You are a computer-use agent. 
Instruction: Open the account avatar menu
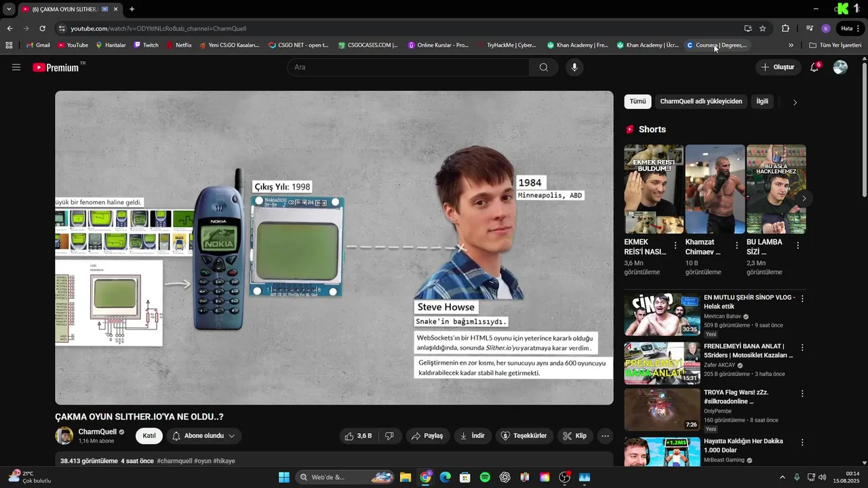click(840, 67)
